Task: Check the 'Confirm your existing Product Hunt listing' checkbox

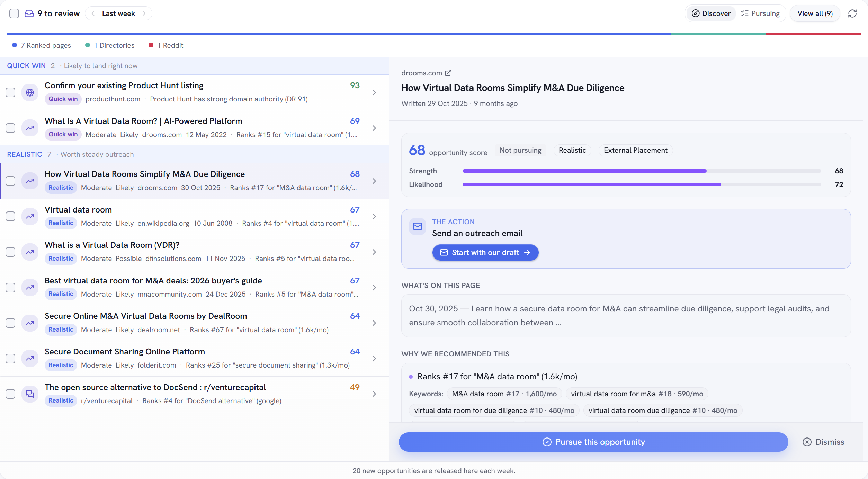Action: click(x=10, y=92)
